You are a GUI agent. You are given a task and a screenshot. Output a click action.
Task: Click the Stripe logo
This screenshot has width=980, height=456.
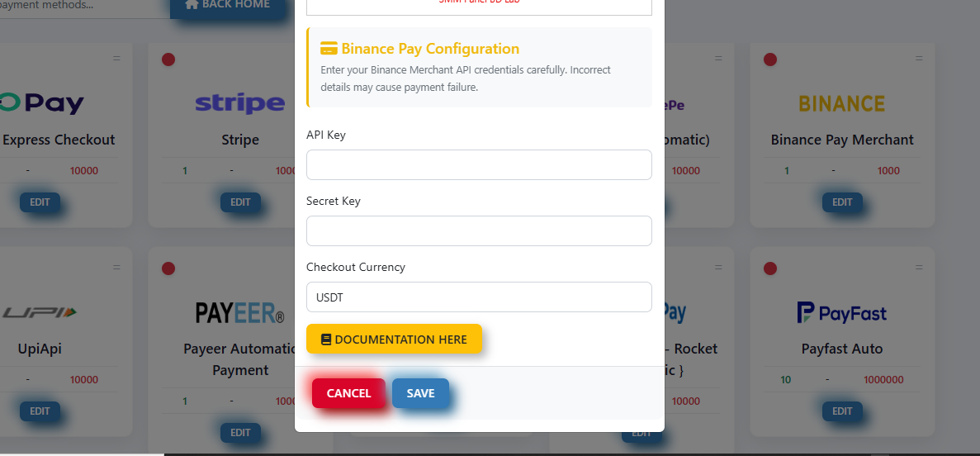point(240,103)
